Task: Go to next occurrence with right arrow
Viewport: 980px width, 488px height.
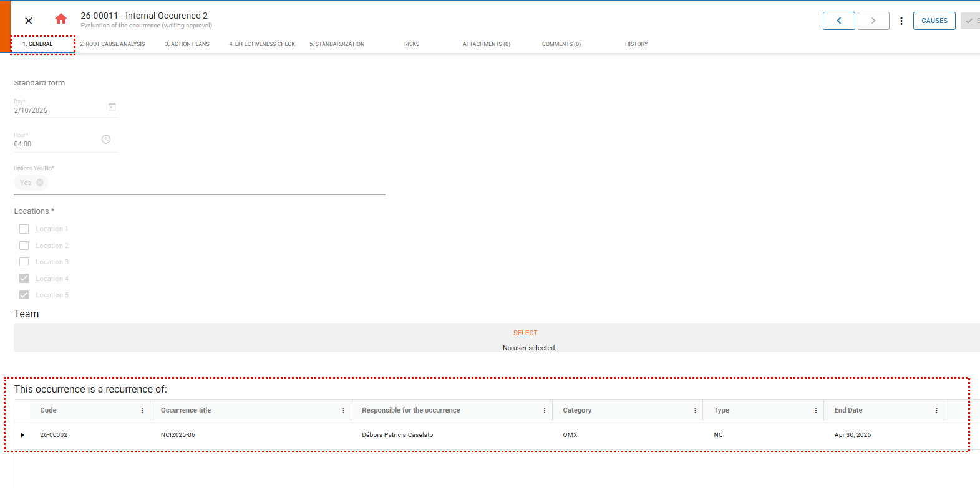Action: 873,21
